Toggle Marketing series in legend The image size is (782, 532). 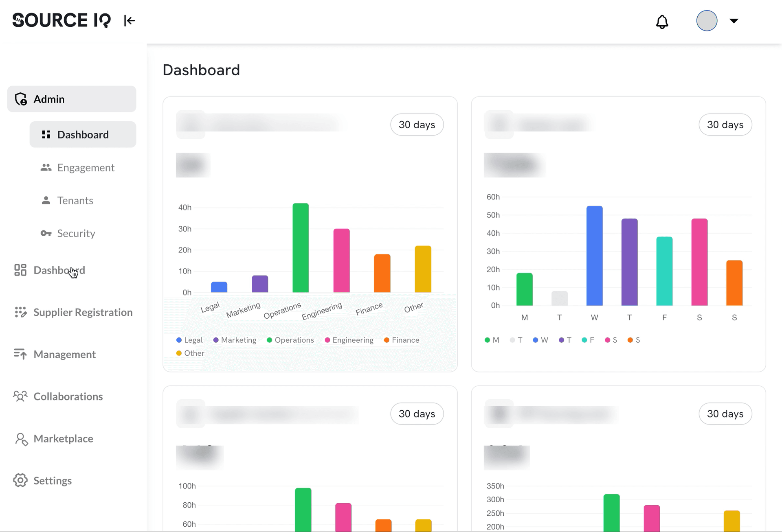(x=235, y=340)
